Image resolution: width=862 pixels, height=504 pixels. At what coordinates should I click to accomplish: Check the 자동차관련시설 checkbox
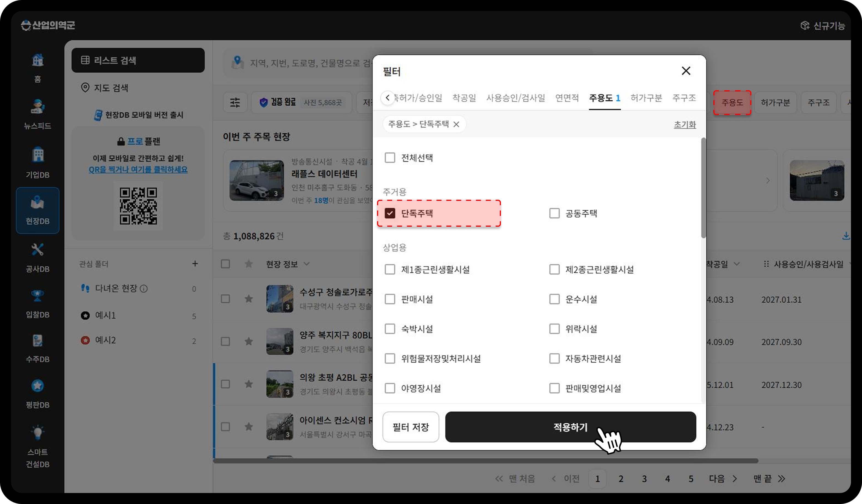point(554,359)
